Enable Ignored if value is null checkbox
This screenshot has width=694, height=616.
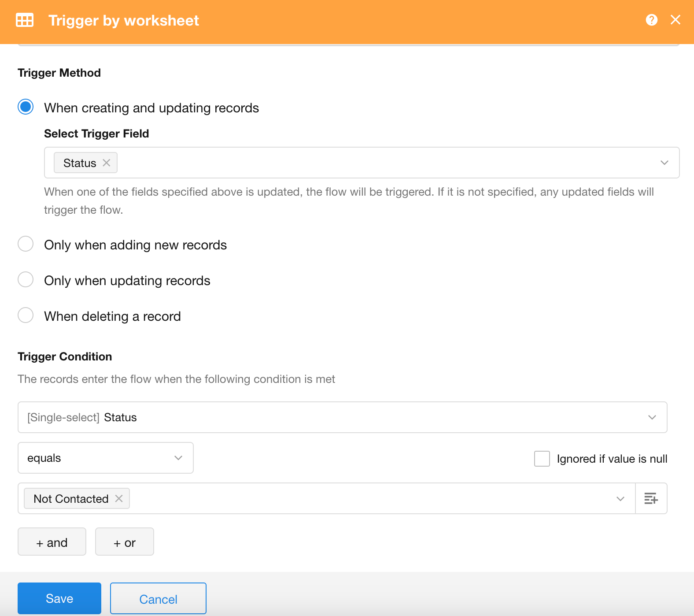542,459
